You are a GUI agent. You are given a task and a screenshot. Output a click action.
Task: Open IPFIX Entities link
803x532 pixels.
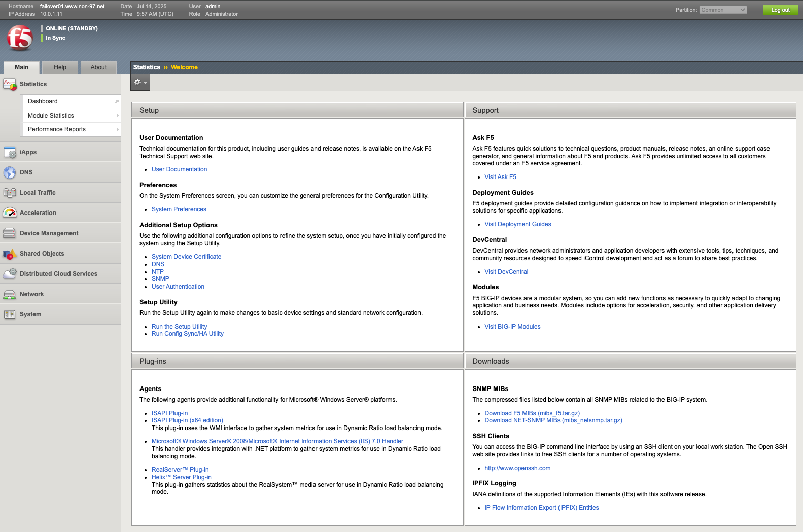tap(541, 508)
